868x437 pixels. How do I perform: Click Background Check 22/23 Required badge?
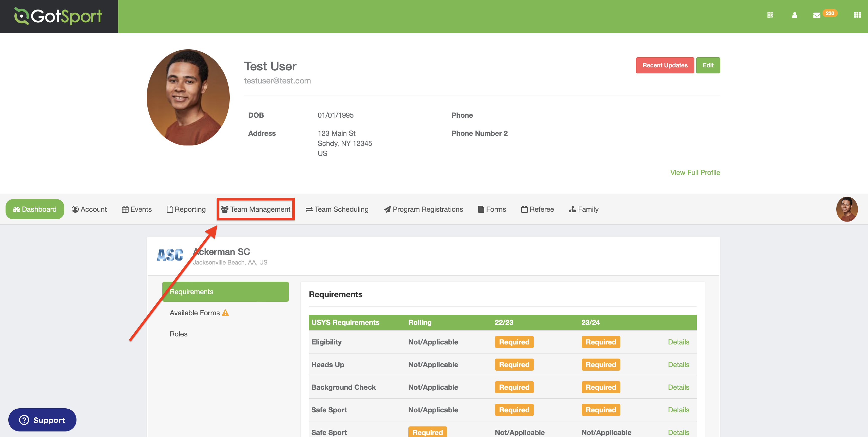tap(514, 387)
